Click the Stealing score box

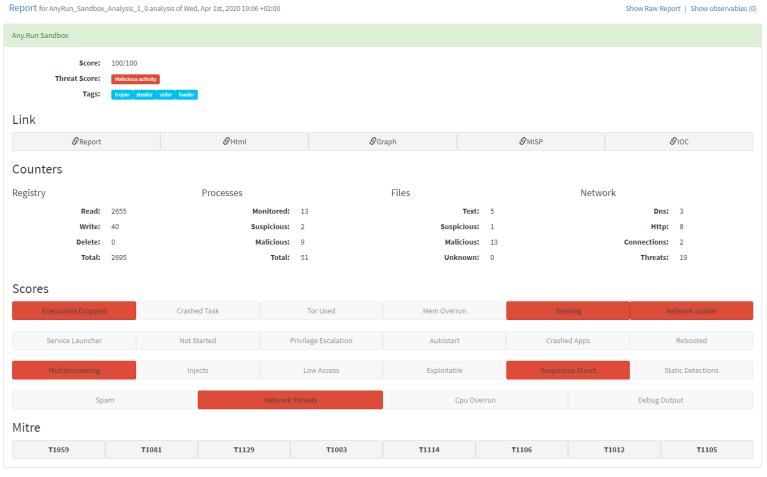coord(567,311)
